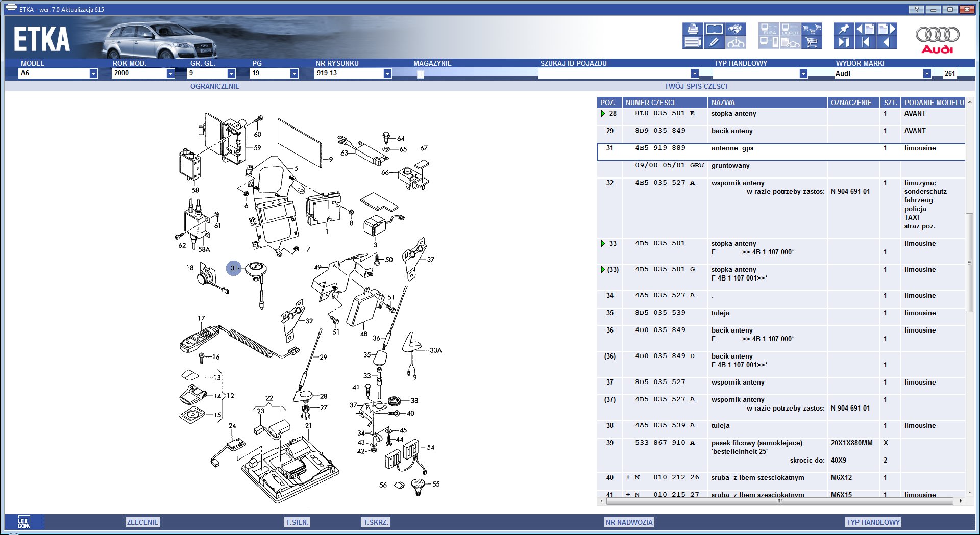980x535 pixels.
Task: Expand the top TYP HANDLOWY dropdown arrow
Action: click(803, 73)
